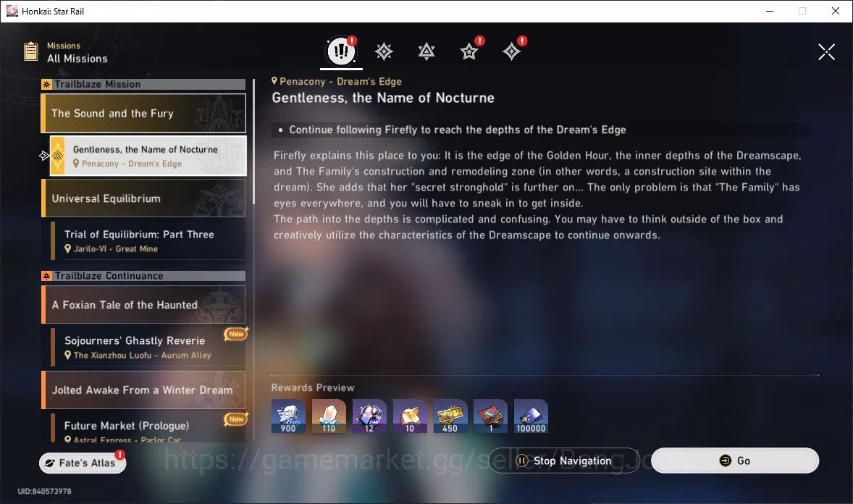853x504 pixels.
Task: Select the All Missions filter tab icon
Action: 341,51
